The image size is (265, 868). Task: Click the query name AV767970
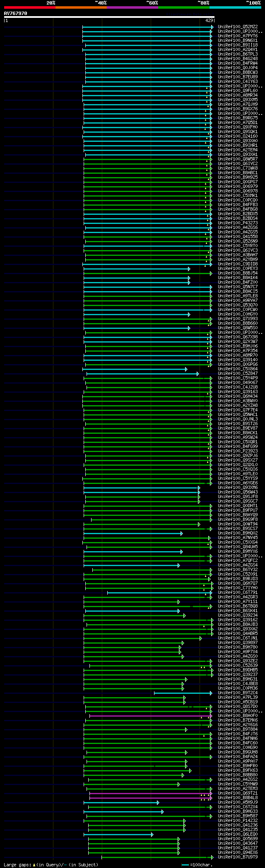coord(16,13)
